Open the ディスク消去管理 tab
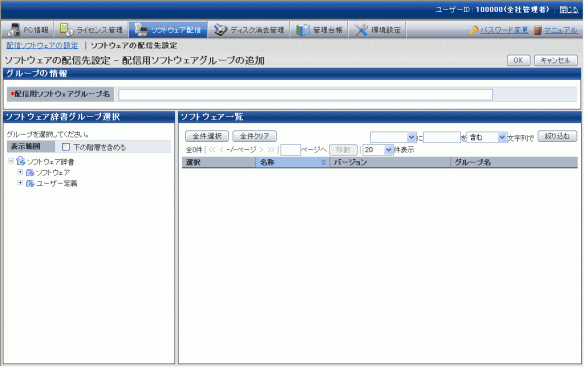The width and height of the screenshot is (584, 367). tap(249, 30)
